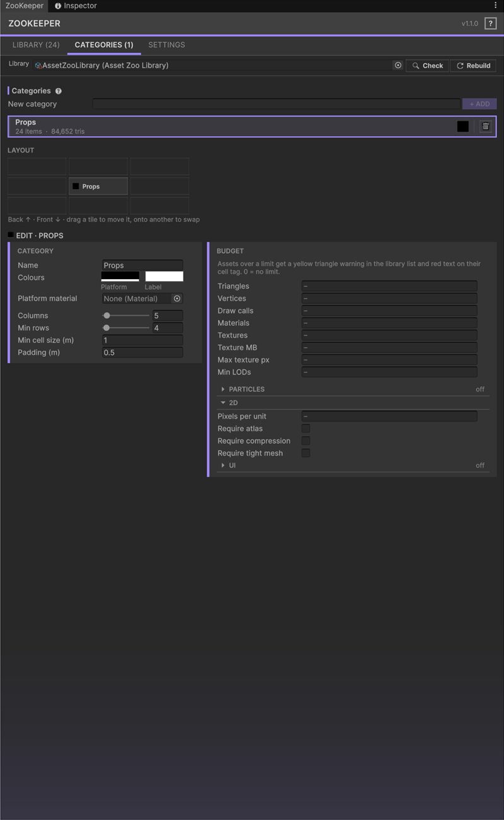Click the Min LODs budget field

pyautogui.click(x=389, y=372)
